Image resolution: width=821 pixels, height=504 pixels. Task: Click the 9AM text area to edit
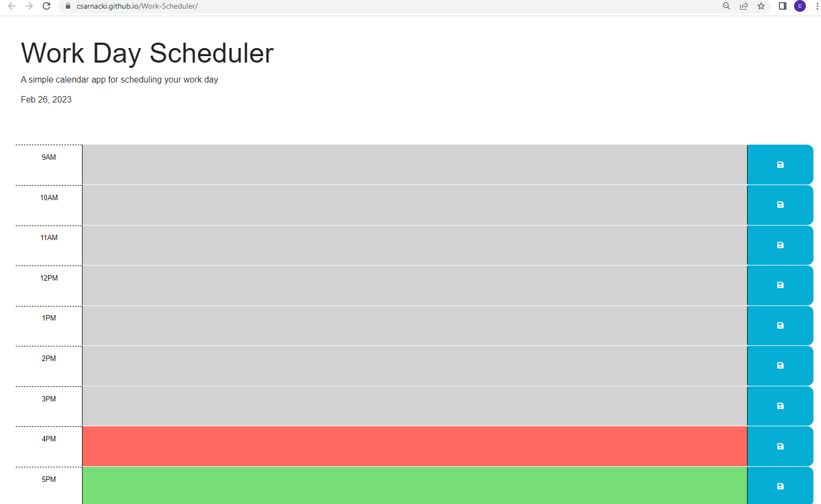tap(410, 164)
